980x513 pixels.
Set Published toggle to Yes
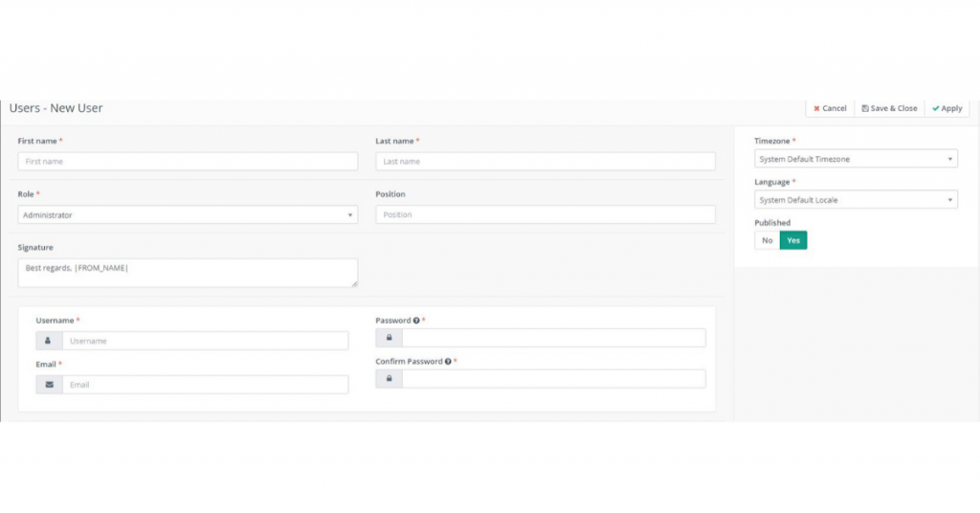793,240
